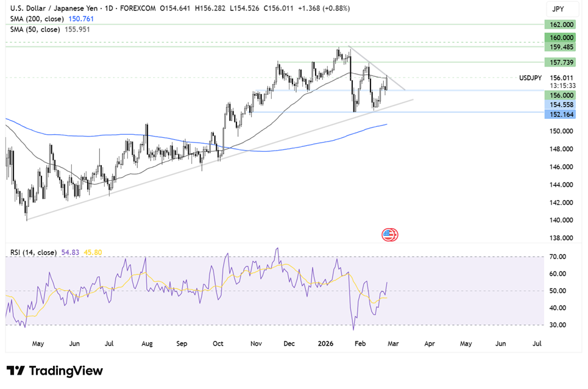Select the SMA (200, close) indicator label

37,19
